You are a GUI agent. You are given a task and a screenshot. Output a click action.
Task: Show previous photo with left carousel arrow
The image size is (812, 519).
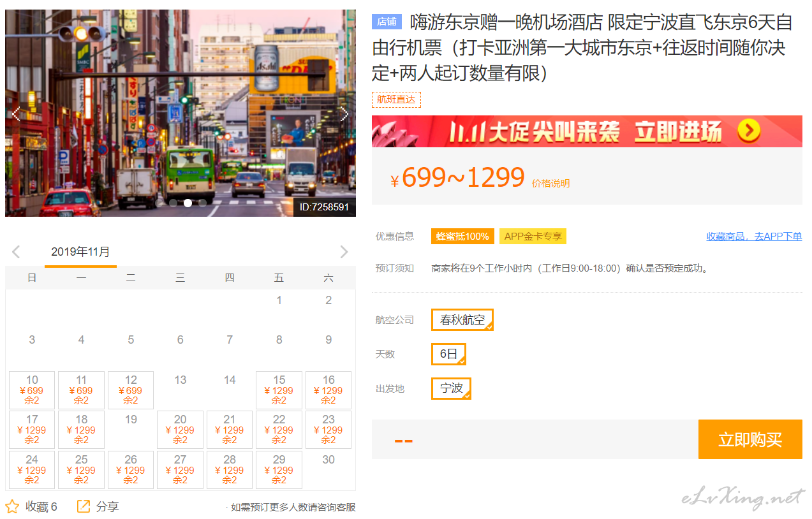coord(17,114)
